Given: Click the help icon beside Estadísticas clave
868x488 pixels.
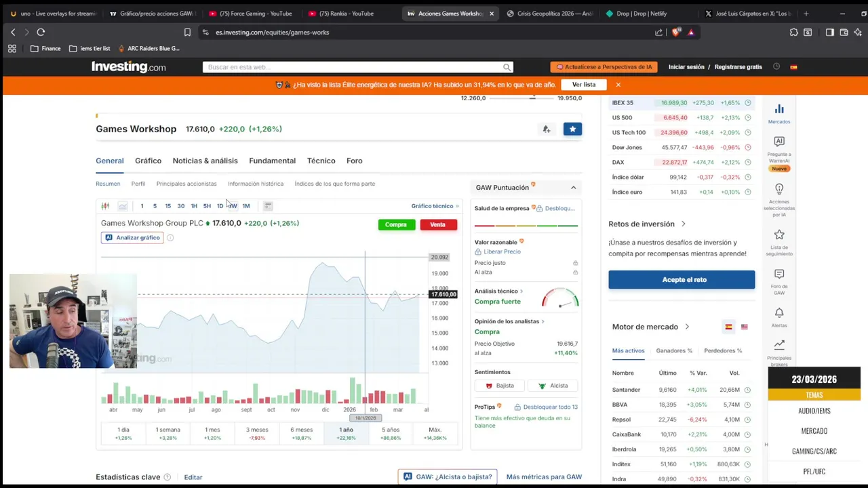Looking at the screenshot, I should click(x=167, y=477).
